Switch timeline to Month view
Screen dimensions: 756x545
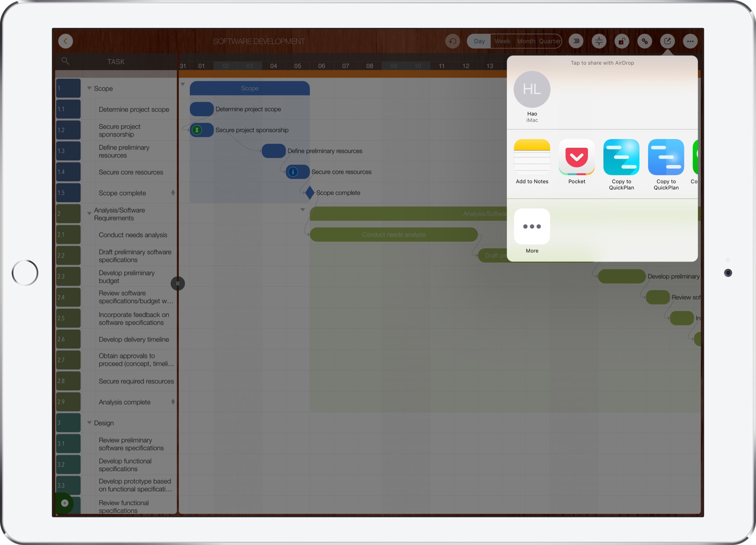tap(526, 41)
